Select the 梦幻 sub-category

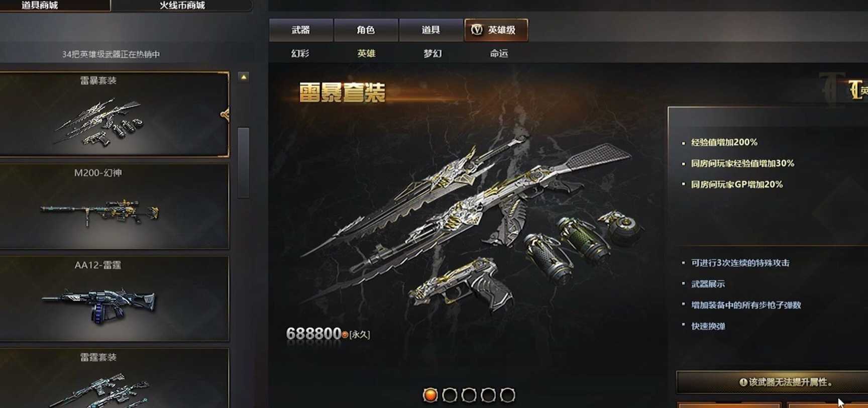pyautogui.click(x=432, y=53)
